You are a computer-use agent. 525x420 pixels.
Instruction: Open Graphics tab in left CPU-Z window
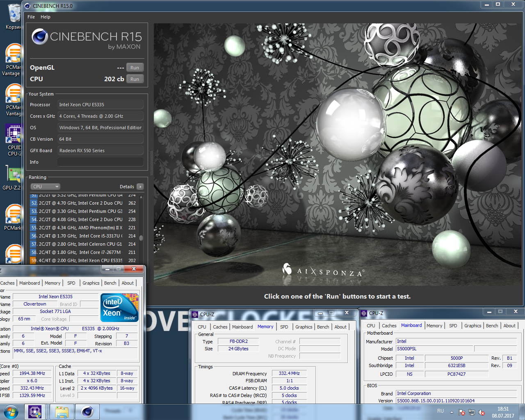click(x=91, y=283)
